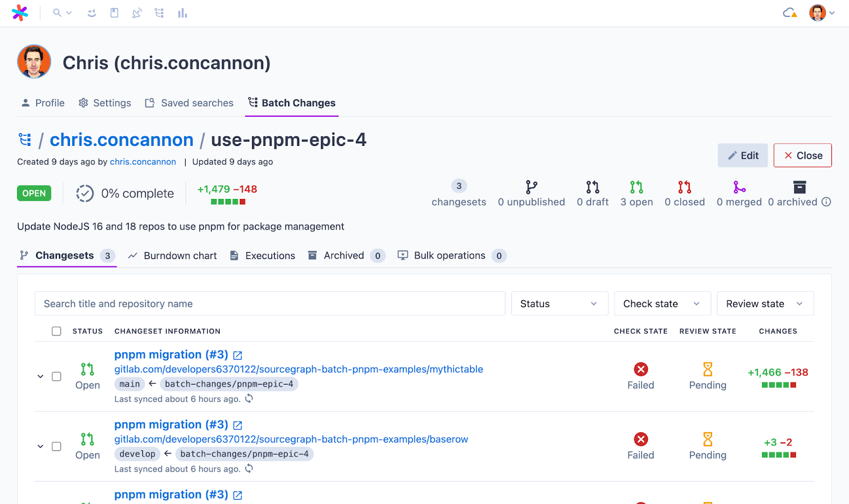Click the draft changesets icon
This screenshot has width=849, height=504.
[x=593, y=187]
